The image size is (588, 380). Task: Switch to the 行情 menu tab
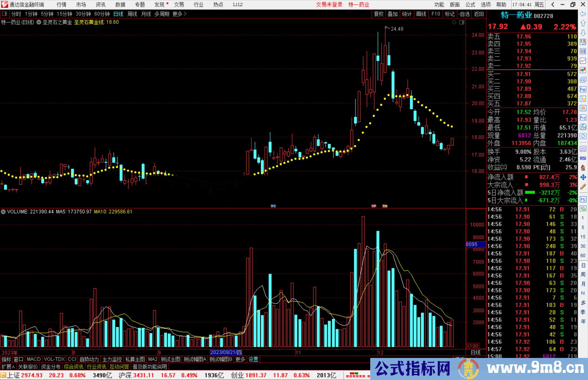tap(62, 5)
